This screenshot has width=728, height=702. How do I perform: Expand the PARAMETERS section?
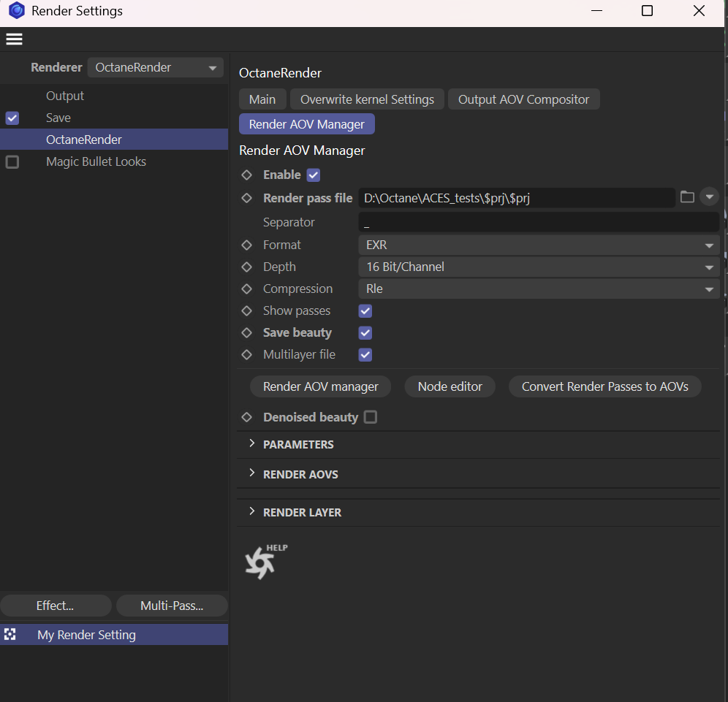252,443
